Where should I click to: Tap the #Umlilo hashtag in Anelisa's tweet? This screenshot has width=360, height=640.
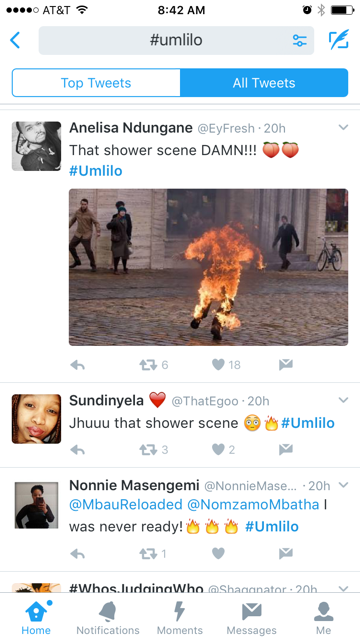coord(96,171)
